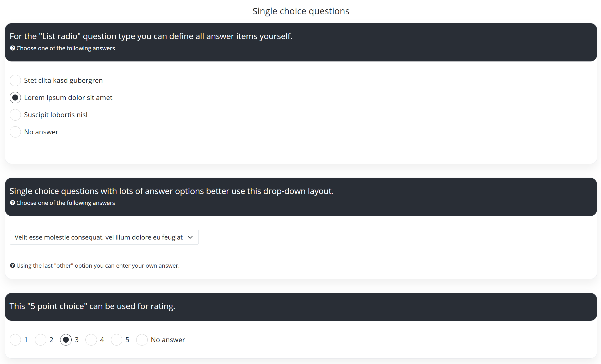
Task: Click the List radio question heading text
Action: [151, 36]
